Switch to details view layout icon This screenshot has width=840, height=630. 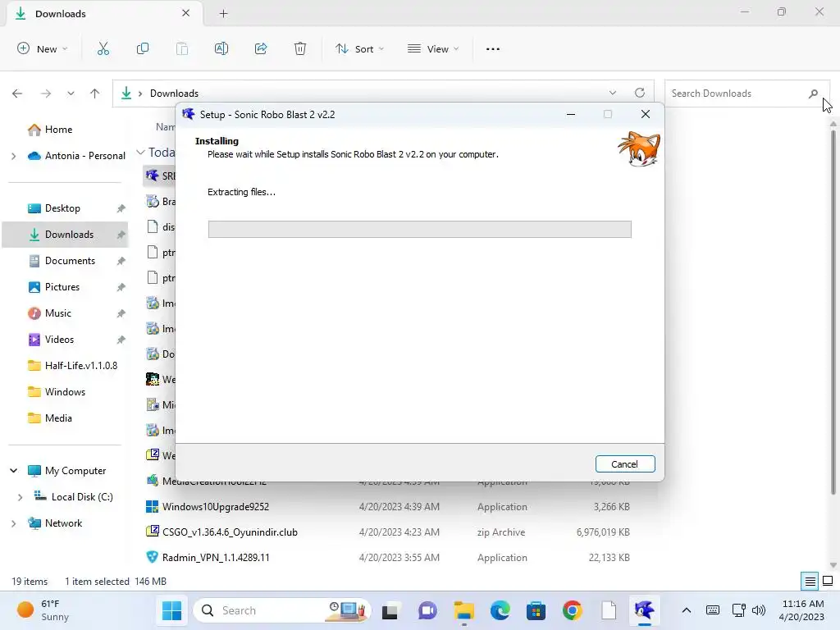point(810,581)
